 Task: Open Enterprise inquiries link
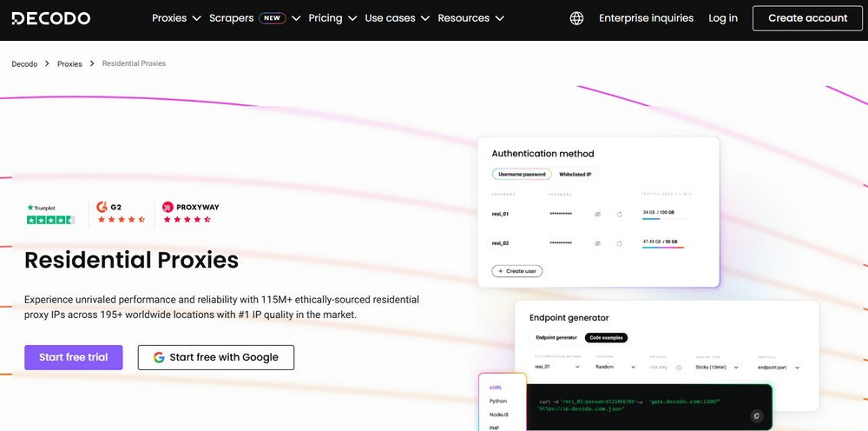coord(646,18)
